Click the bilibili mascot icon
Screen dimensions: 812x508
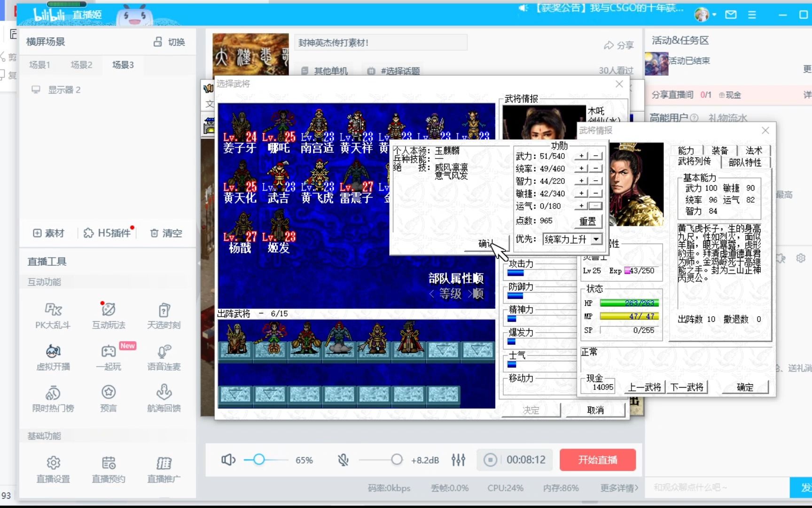[x=134, y=15]
